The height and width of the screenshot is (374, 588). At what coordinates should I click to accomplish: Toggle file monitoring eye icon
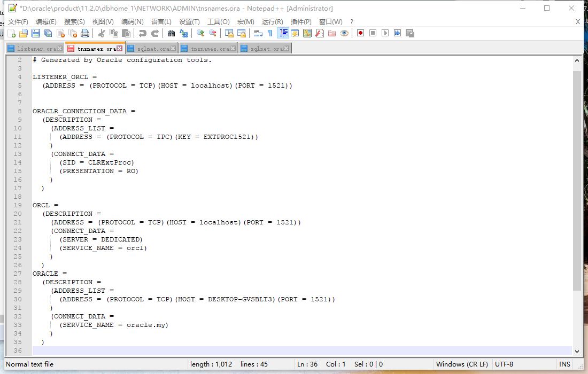(344, 33)
